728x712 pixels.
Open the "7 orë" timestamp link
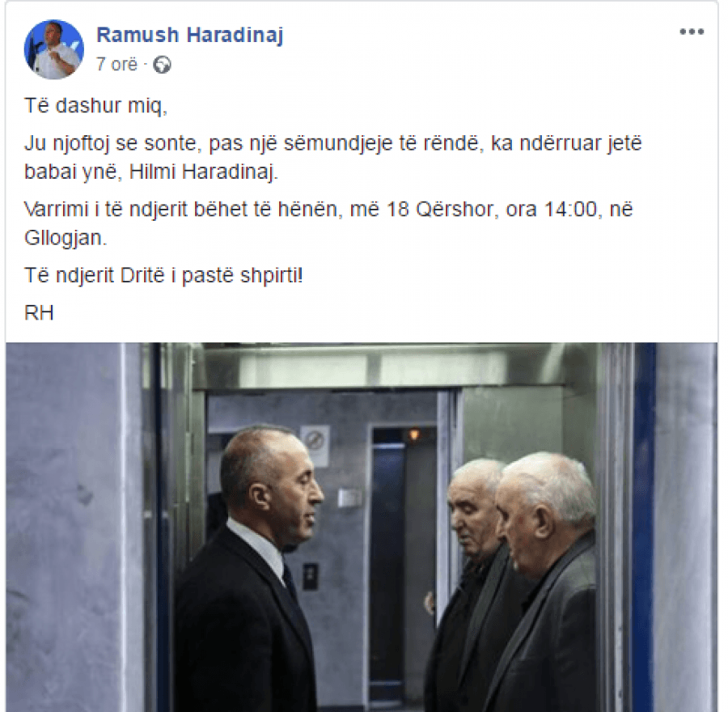(x=116, y=64)
